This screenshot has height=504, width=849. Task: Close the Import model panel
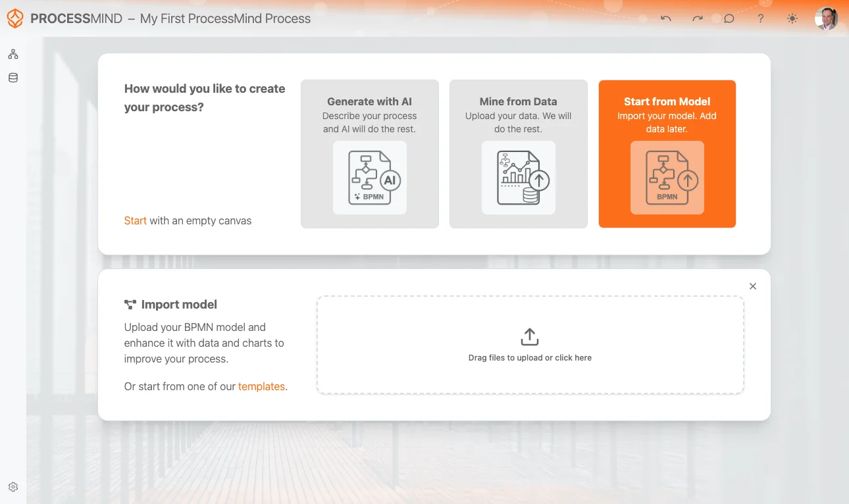point(753,286)
